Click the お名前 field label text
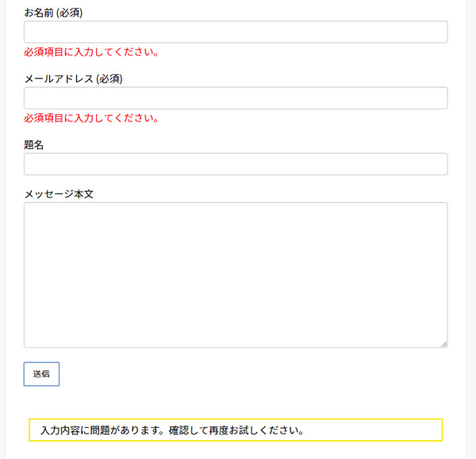The width and height of the screenshot is (476, 459). click(x=39, y=13)
